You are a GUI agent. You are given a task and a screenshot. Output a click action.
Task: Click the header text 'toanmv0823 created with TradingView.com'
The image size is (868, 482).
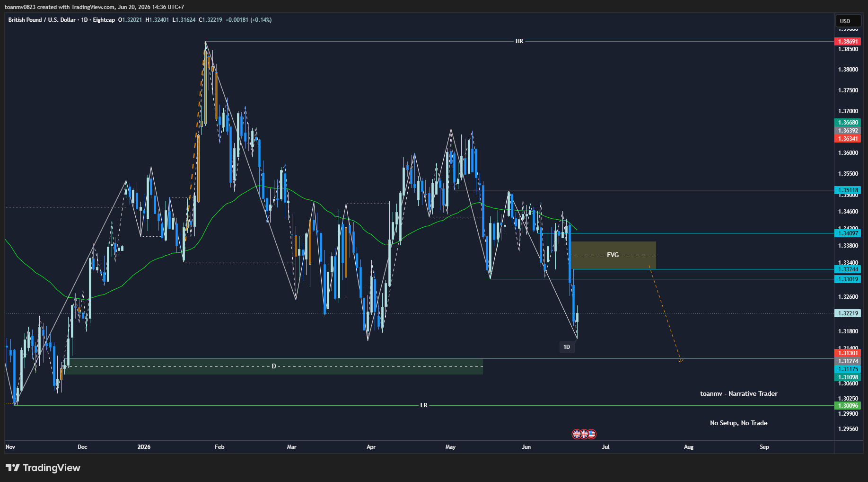60,7
